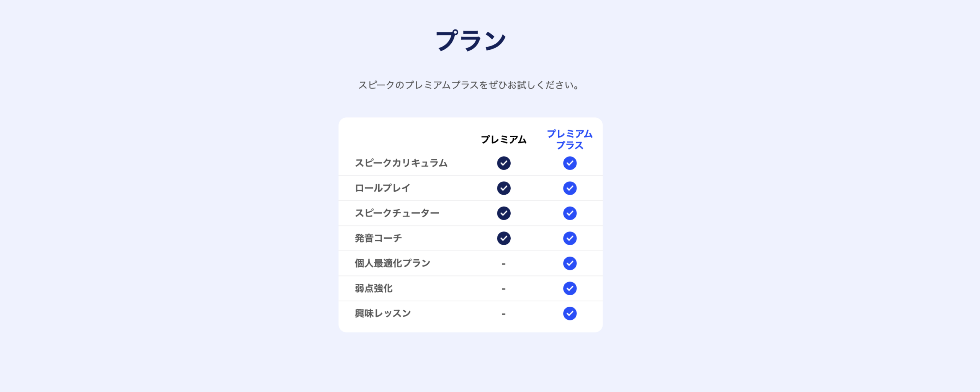The image size is (980, 392).
Task: Click Premium checkmark for 発音コーチ
Action: (503, 238)
